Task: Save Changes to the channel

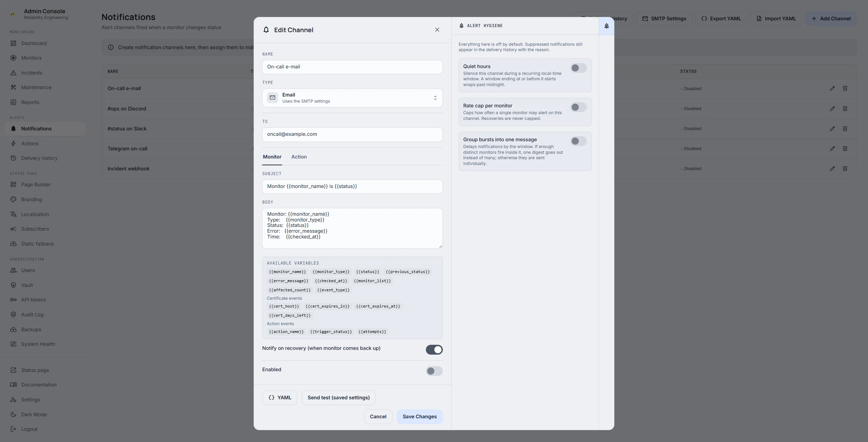Action: [x=419, y=417]
